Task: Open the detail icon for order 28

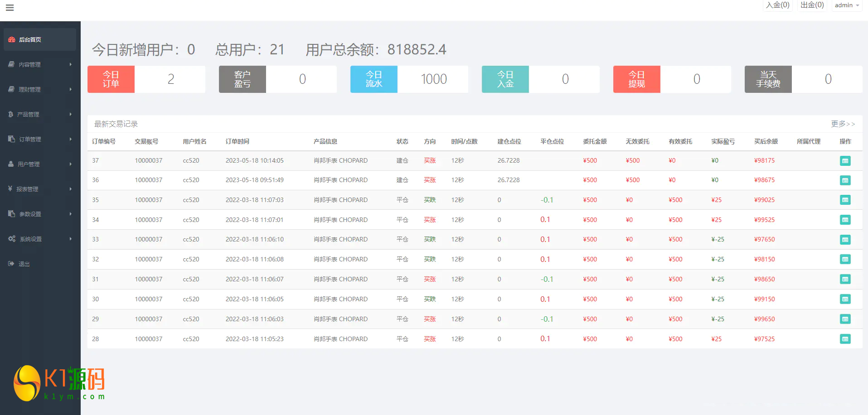Action: (x=845, y=339)
